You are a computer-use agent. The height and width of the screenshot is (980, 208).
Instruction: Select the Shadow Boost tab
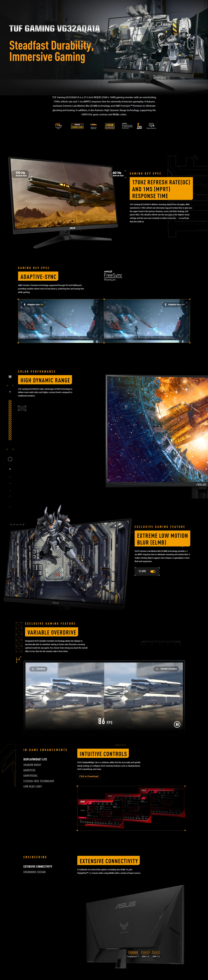[32, 765]
